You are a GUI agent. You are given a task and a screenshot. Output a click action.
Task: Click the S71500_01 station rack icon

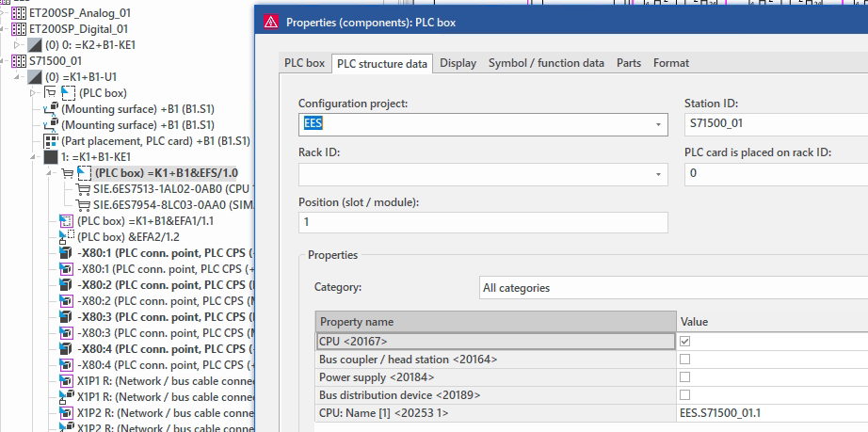point(18,61)
